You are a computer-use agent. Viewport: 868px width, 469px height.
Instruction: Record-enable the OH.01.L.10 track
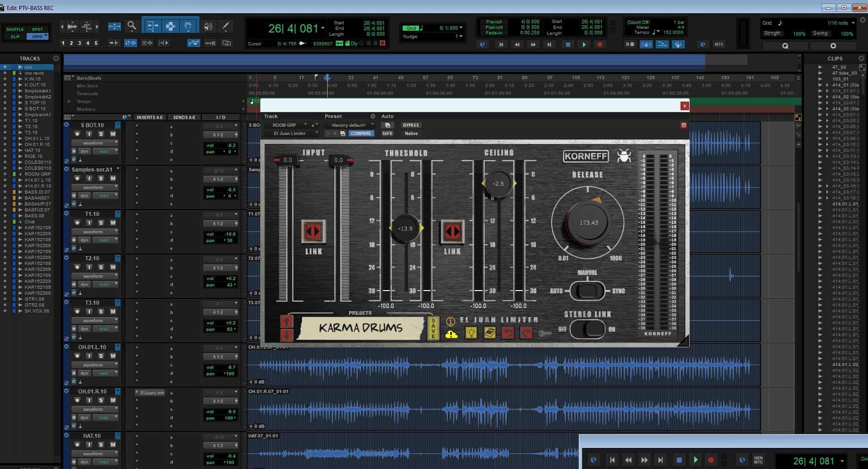point(77,356)
